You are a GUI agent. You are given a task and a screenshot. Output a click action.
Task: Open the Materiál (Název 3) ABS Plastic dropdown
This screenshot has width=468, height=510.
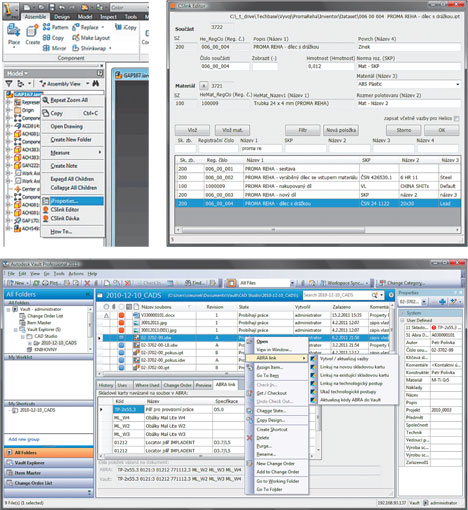[458, 84]
